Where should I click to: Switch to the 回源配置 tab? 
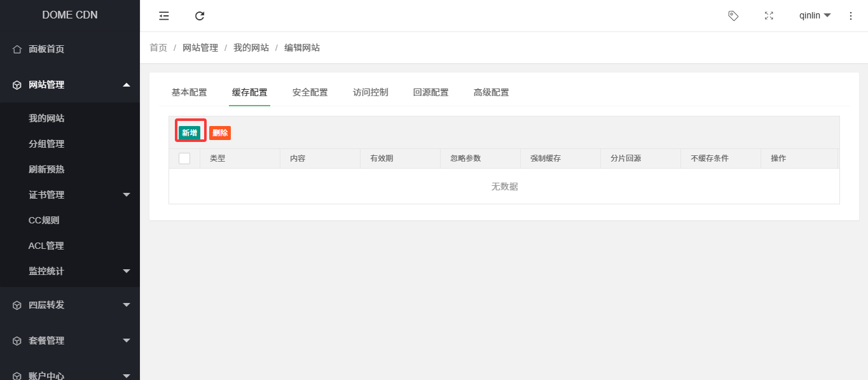click(431, 92)
